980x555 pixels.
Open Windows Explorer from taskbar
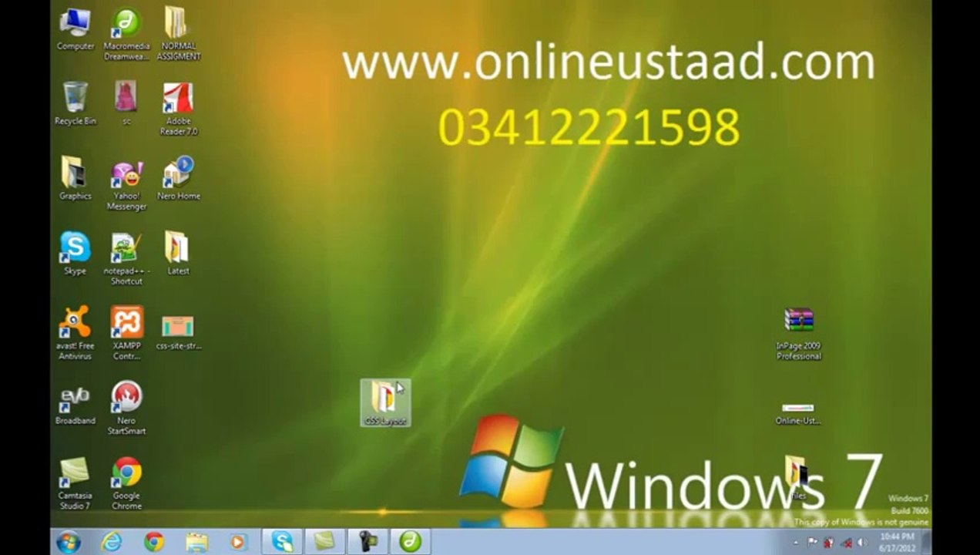pos(197,542)
